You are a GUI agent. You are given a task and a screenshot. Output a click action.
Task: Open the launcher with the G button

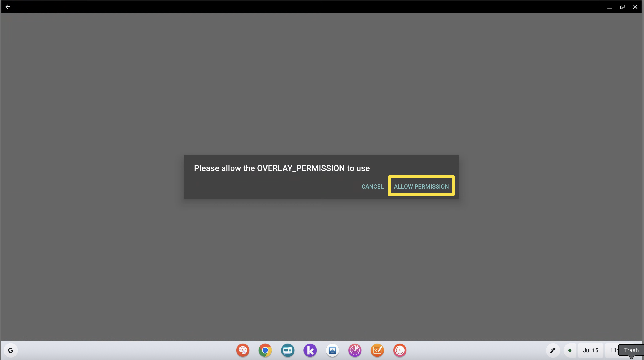coord(11,350)
